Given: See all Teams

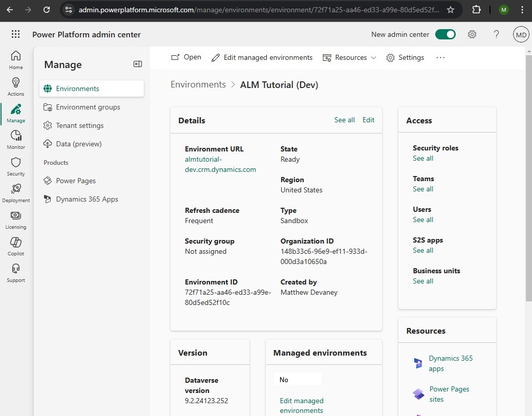Looking at the screenshot, I should click(423, 189).
